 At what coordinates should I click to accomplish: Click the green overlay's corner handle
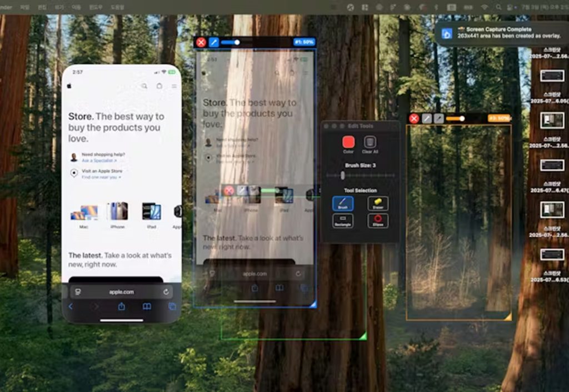pyautogui.click(x=363, y=336)
